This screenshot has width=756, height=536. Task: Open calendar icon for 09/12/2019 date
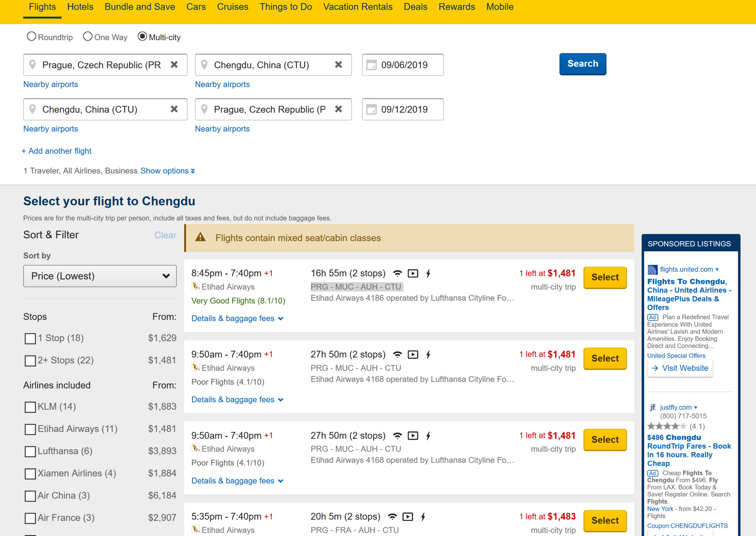click(x=371, y=110)
